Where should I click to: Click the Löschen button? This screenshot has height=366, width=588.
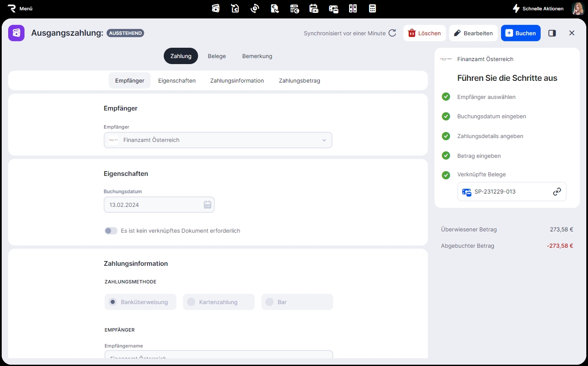point(424,33)
